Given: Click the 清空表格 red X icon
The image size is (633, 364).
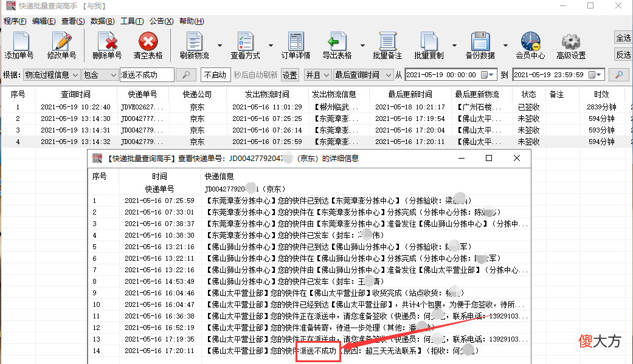Looking at the screenshot, I should coord(148,45).
